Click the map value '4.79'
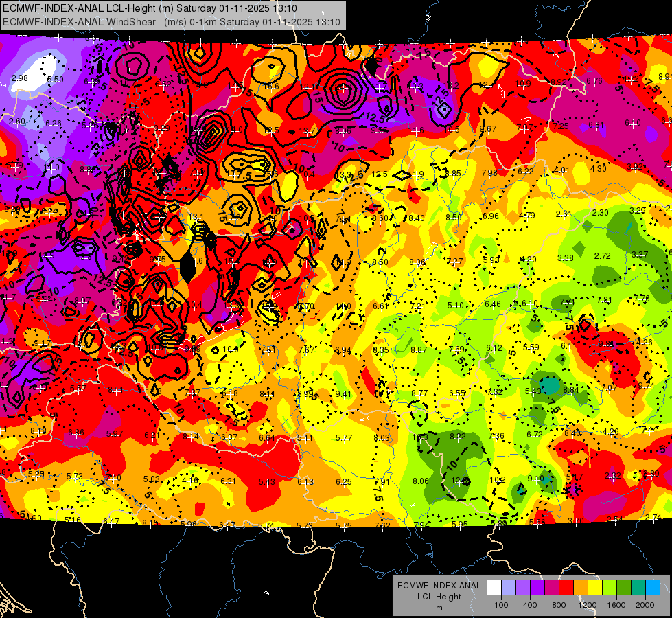The image size is (672, 618). point(527,216)
